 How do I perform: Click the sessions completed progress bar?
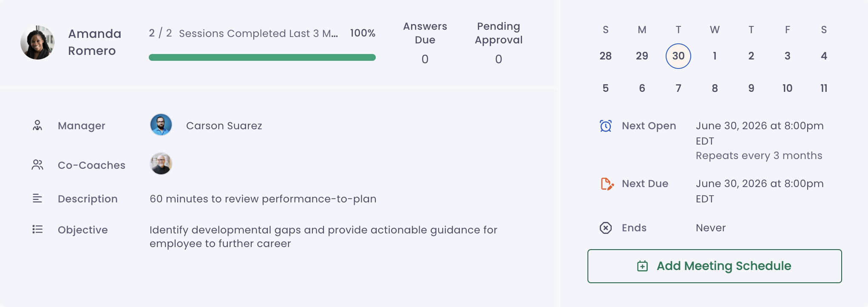click(262, 57)
